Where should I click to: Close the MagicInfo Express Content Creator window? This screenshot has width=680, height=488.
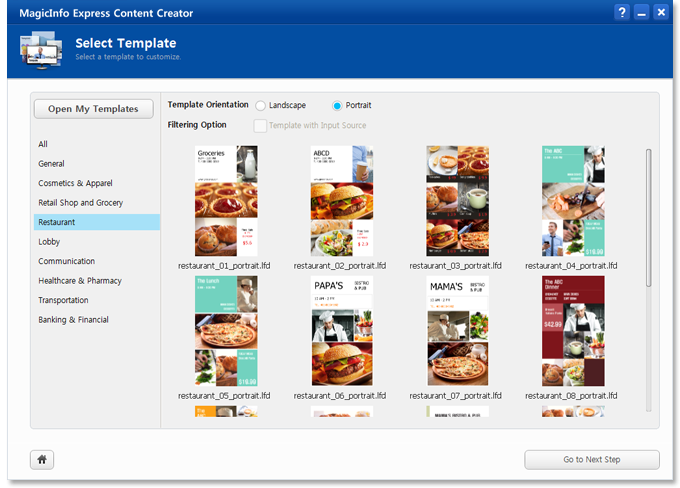(x=661, y=12)
